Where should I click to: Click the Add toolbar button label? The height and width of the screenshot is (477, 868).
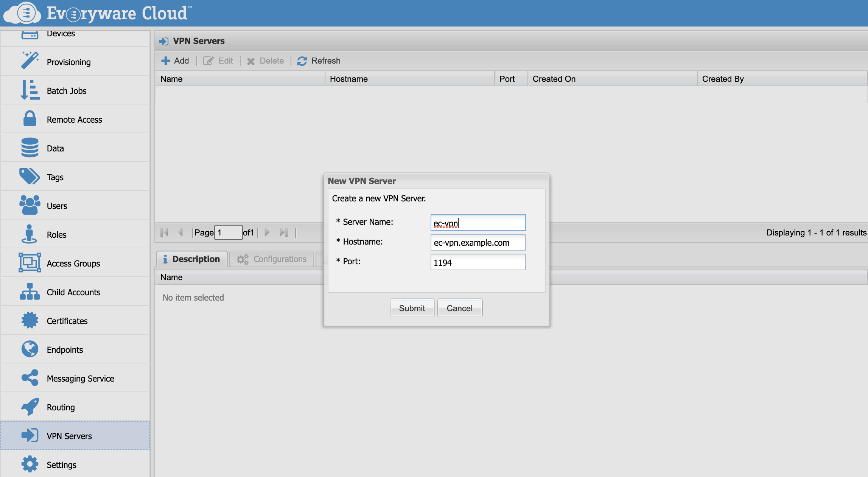pyautogui.click(x=182, y=61)
